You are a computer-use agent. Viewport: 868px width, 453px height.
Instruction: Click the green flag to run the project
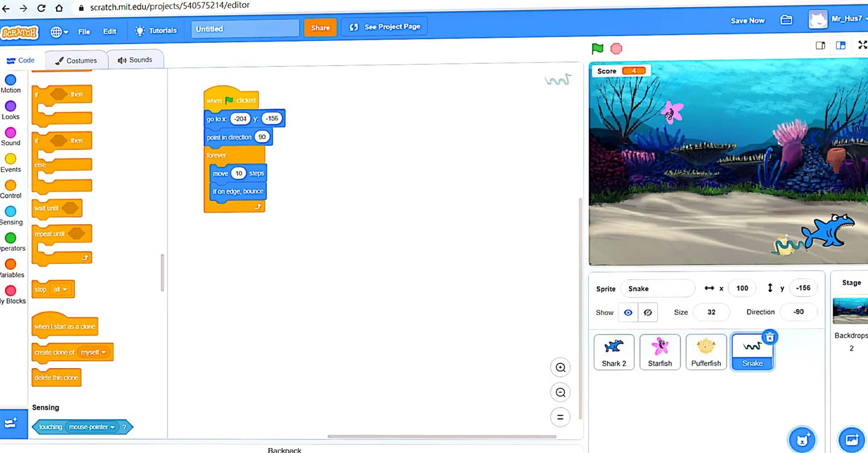(597, 49)
